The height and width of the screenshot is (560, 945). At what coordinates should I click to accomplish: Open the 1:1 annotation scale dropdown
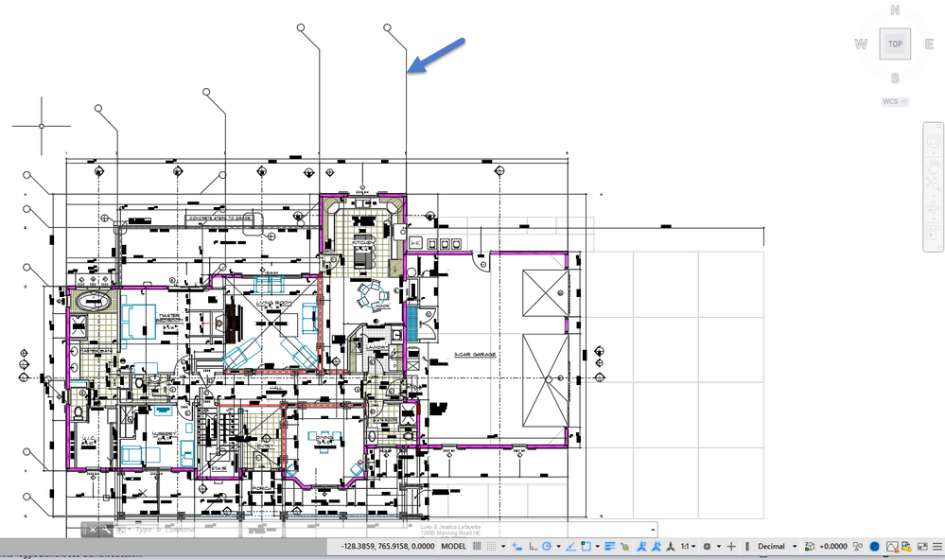coord(689,546)
